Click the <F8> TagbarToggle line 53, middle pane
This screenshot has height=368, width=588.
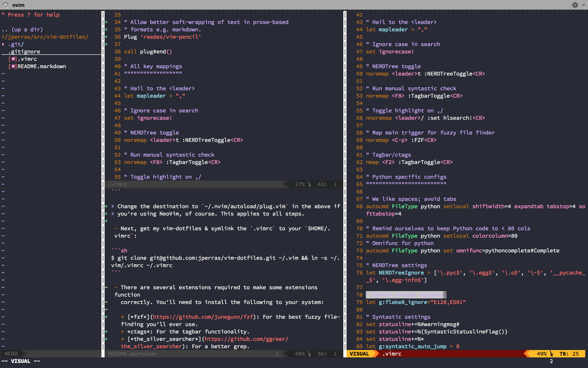pos(172,162)
